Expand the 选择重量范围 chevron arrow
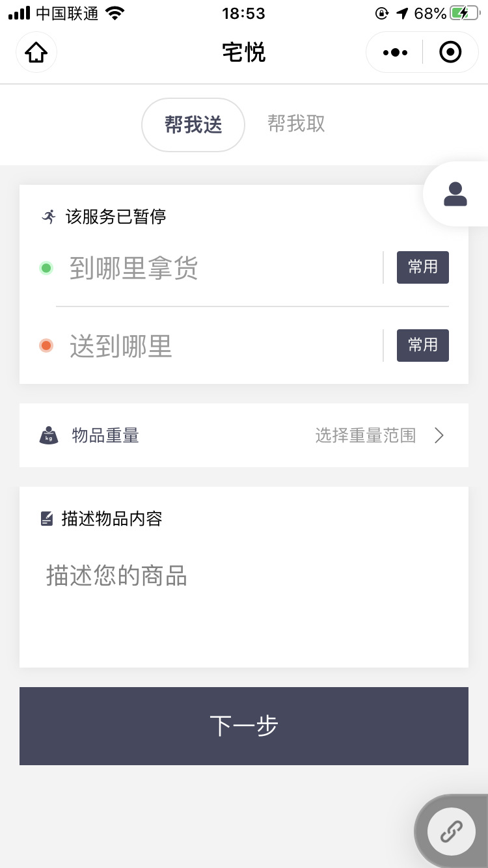 [x=439, y=435]
